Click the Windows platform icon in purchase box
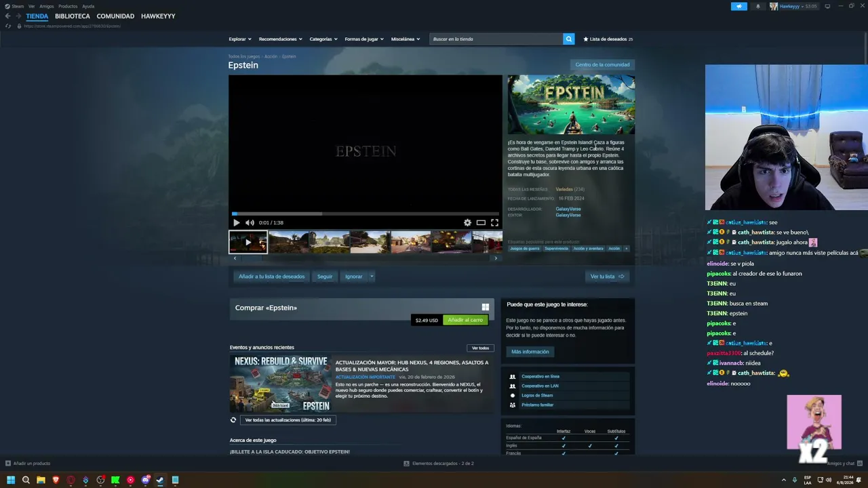The height and width of the screenshot is (488, 868). click(x=486, y=307)
